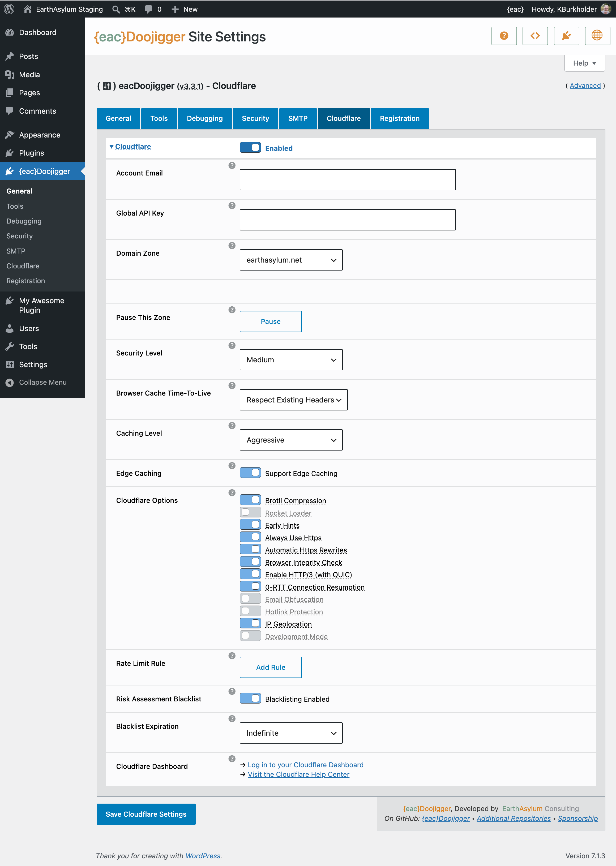Open the orange question mark help button
Image resolution: width=616 pixels, height=866 pixels.
click(x=504, y=36)
